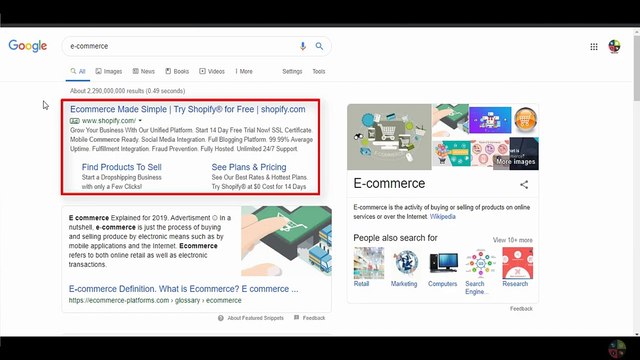Open the More search filters menu
The width and height of the screenshot is (640, 360).
(244, 71)
